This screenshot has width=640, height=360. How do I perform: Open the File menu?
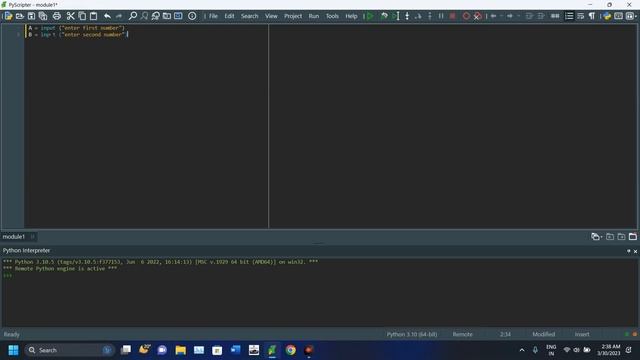pyautogui.click(x=213, y=16)
